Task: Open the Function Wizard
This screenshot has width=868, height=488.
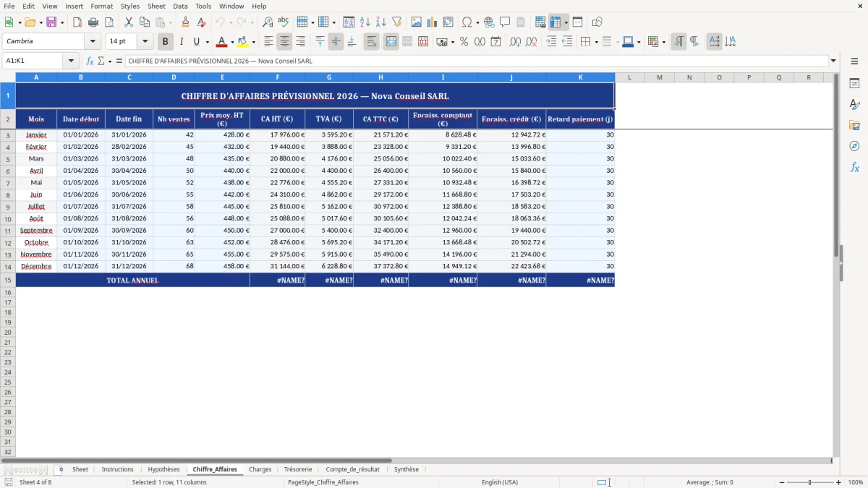Action: click(x=90, y=61)
